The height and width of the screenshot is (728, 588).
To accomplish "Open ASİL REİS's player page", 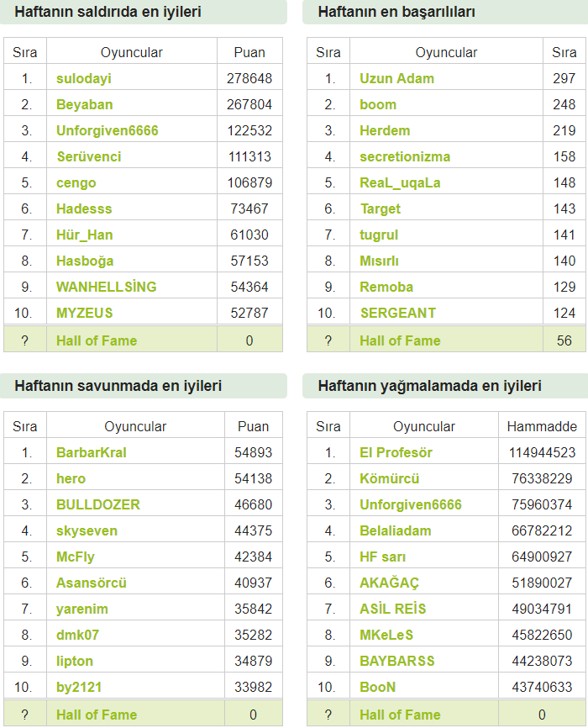I will (x=392, y=609).
